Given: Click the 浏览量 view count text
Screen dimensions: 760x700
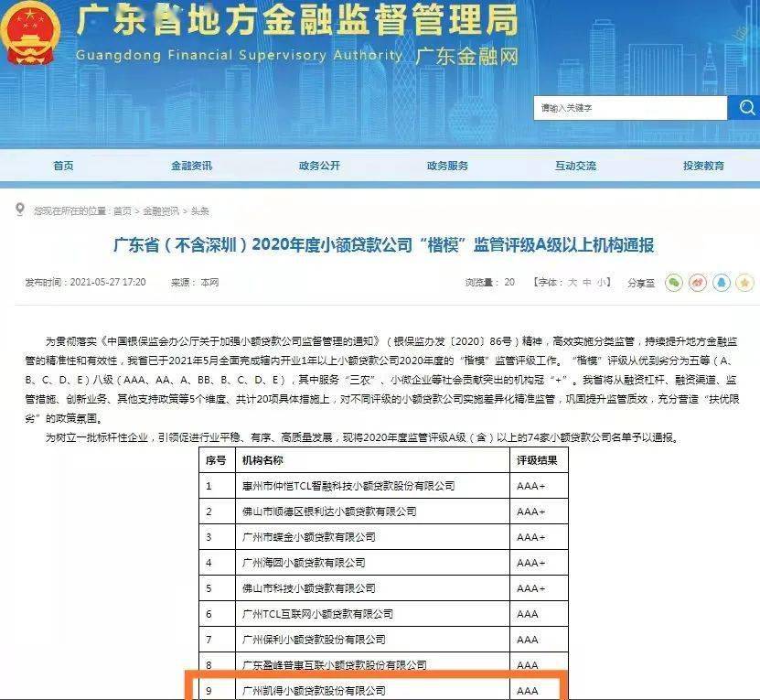Looking at the screenshot, I should tap(490, 283).
